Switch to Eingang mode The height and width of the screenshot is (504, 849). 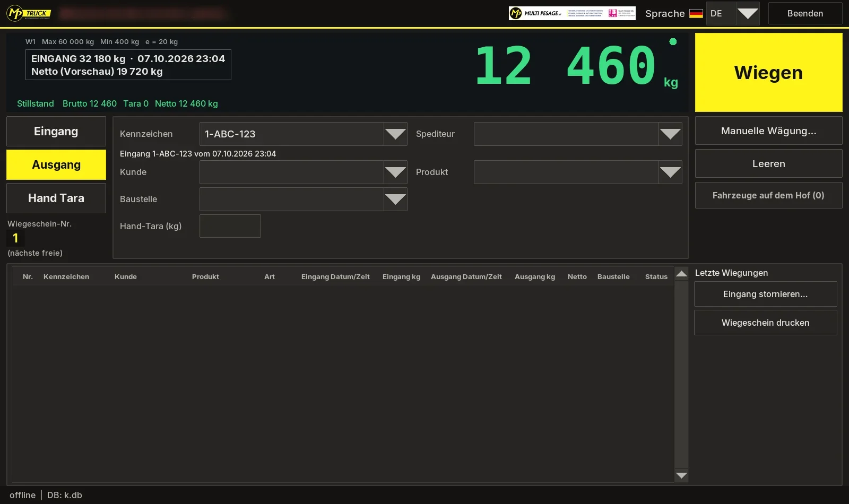click(56, 132)
